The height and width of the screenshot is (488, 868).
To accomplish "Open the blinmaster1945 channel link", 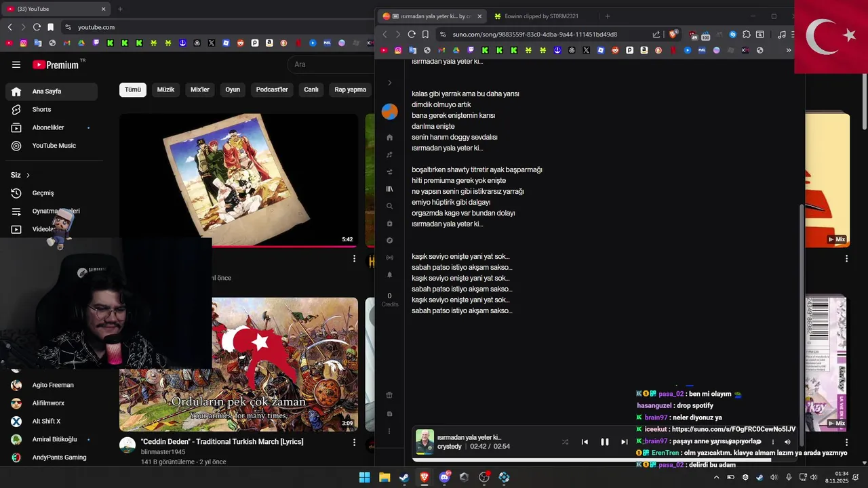I will (163, 452).
